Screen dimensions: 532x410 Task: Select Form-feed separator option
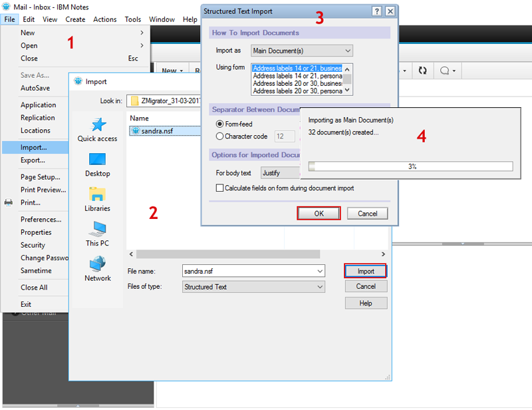(x=219, y=124)
